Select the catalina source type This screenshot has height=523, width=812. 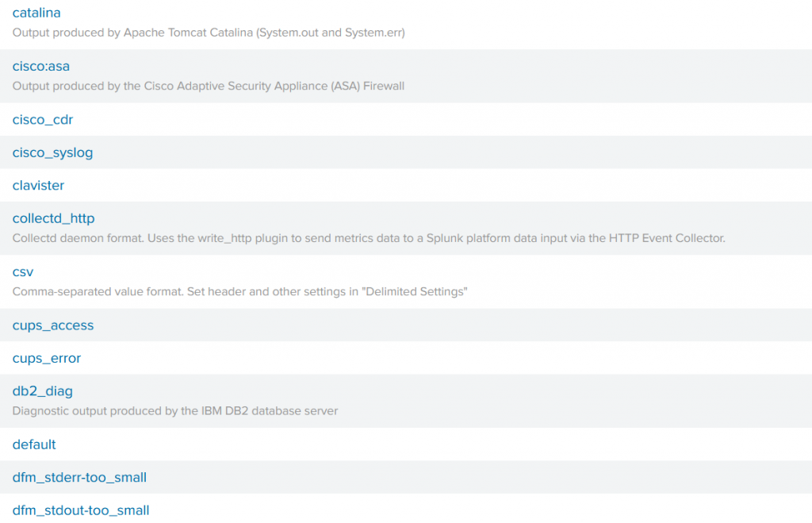tap(36, 13)
